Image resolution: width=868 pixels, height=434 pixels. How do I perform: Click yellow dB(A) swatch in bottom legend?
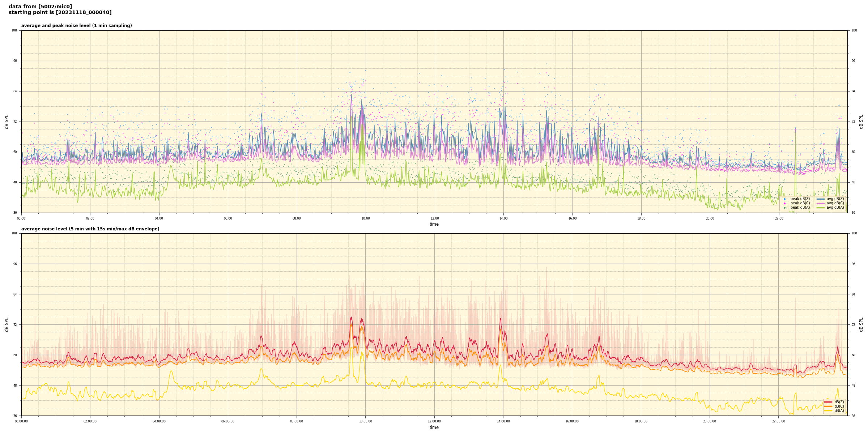coord(828,410)
